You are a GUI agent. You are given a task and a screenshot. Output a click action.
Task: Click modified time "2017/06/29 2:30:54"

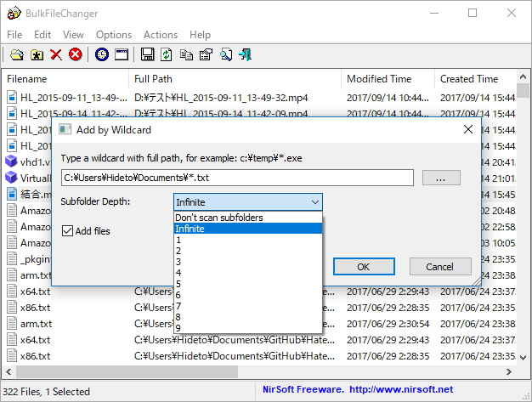pyautogui.click(x=388, y=324)
